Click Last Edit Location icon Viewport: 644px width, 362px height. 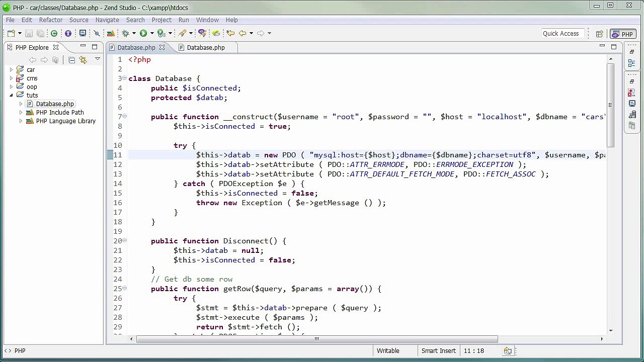point(230,33)
